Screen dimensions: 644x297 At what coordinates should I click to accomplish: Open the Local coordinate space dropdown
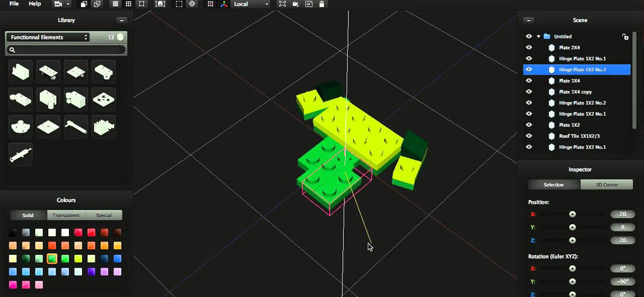pyautogui.click(x=251, y=4)
